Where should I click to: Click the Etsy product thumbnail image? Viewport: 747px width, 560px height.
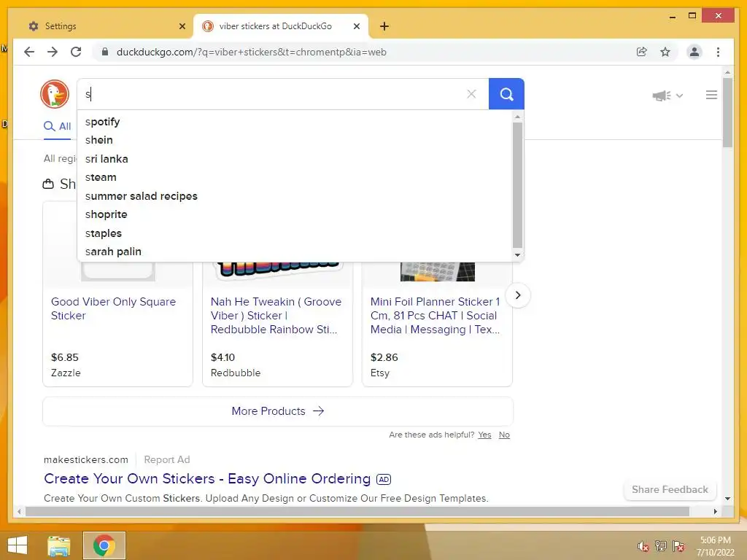click(x=438, y=271)
